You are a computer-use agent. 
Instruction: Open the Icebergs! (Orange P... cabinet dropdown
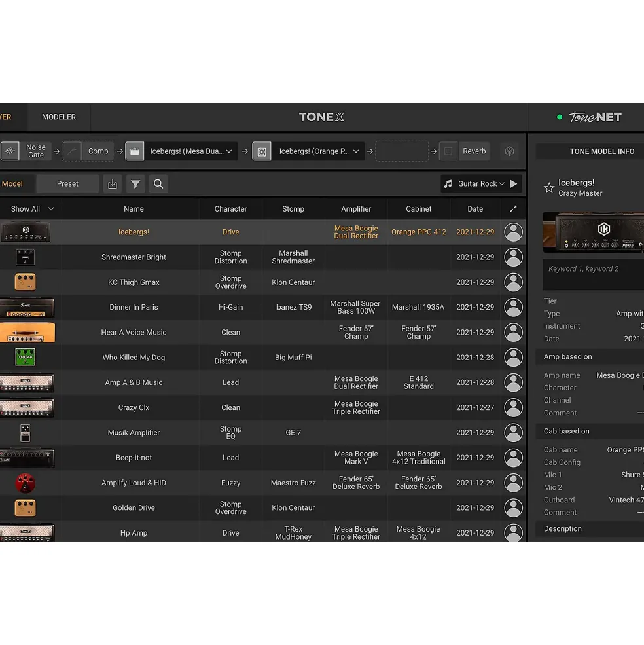tap(318, 151)
